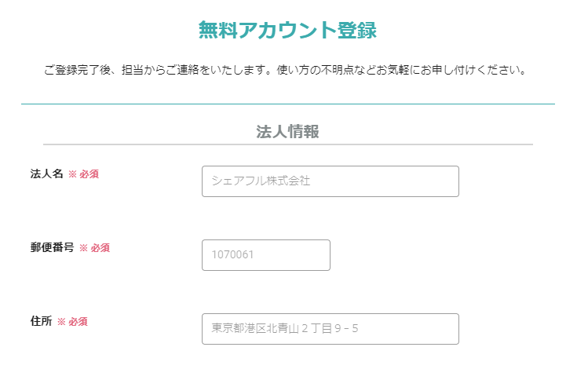The height and width of the screenshot is (369, 588).
Task: Focus the 住所 address input field
Action: point(330,329)
